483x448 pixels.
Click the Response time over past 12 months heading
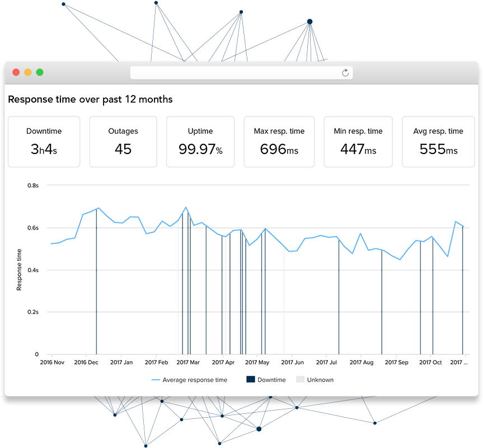tap(90, 99)
